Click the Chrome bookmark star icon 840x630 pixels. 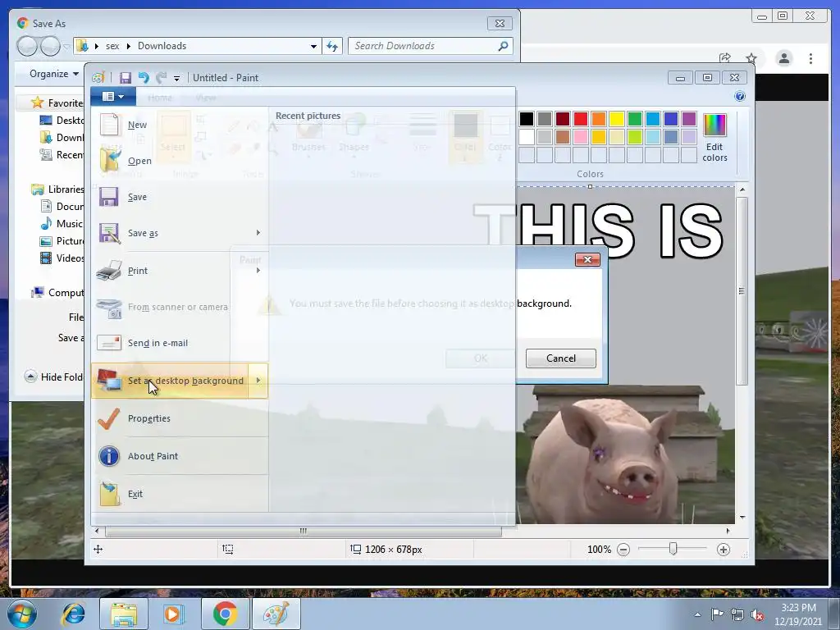pyautogui.click(x=751, y=58)
